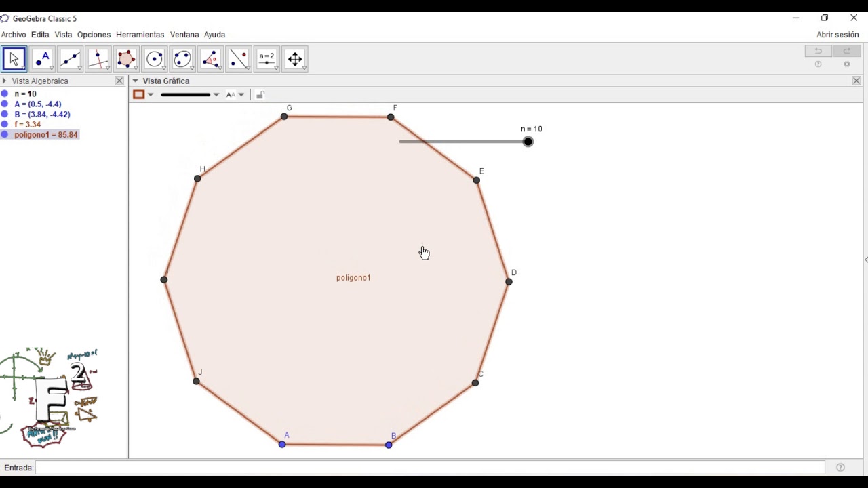The image size is (868, 488).
Task: Select the Angle tool
Action: click(211, 59)
